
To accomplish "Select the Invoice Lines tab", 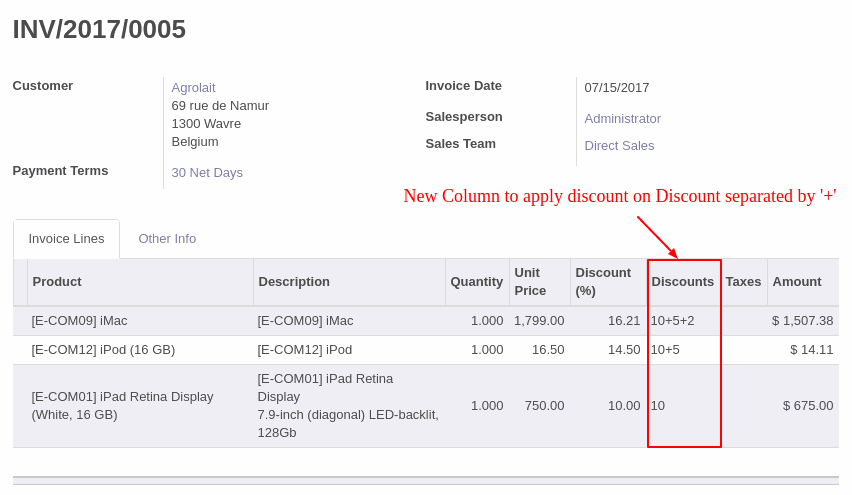I will pyautogui.click(x=66, y=239).
